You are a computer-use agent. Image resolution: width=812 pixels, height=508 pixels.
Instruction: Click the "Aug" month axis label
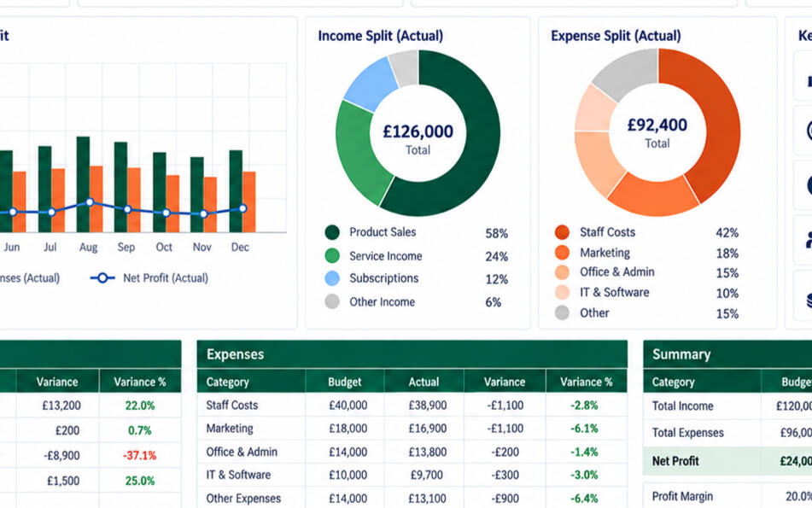(89, 248)
